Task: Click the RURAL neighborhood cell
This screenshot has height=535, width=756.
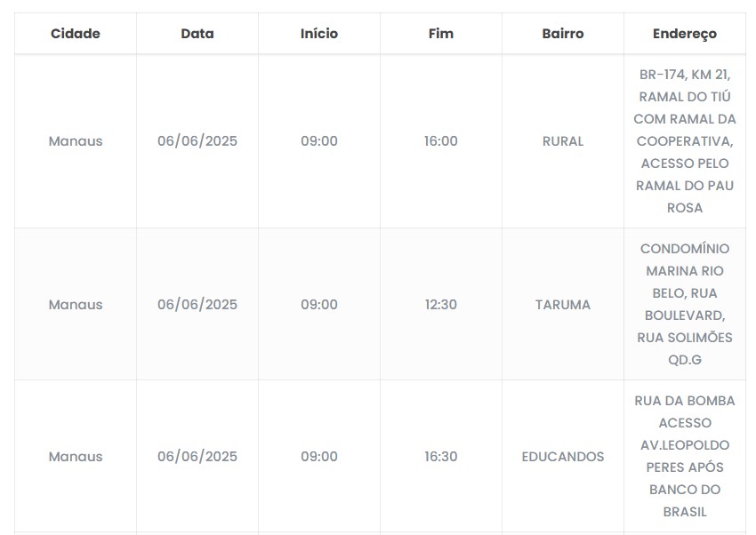Action: tap(563, 141)
